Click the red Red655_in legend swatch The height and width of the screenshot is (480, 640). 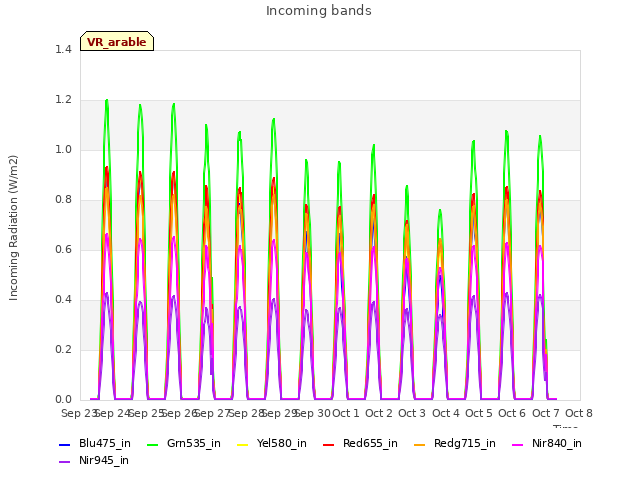click(328, 444)
